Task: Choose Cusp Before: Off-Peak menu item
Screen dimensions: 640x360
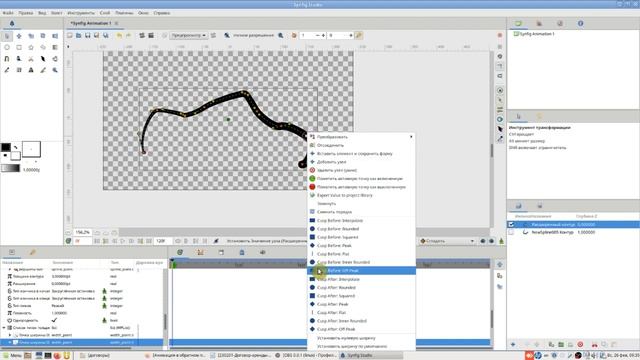Action: coord(362,271)
